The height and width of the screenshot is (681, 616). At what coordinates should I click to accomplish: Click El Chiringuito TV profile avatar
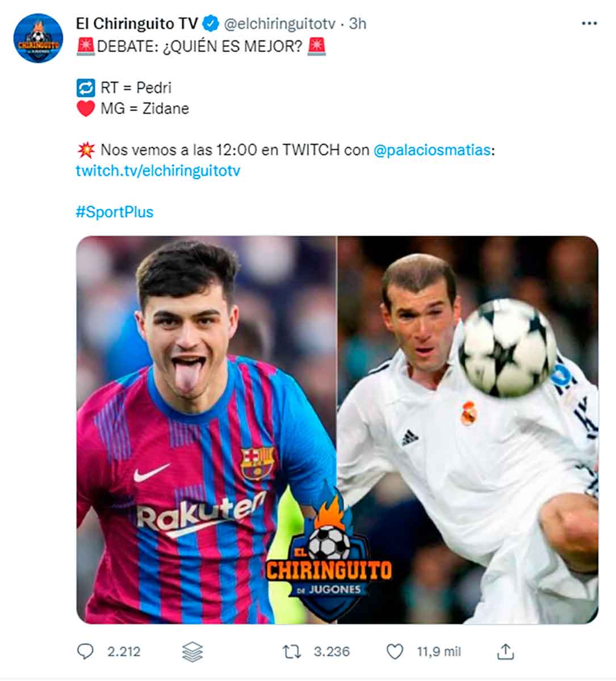click(x=38, y=39)
